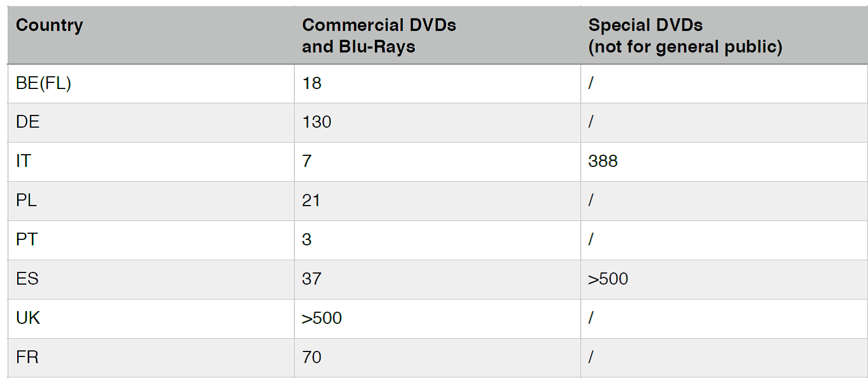Select the ES country cell

click(27, 279)
